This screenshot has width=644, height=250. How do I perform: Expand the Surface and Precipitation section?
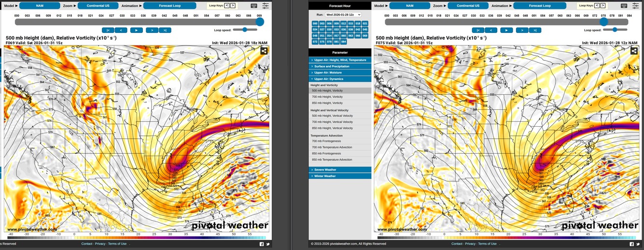(x=340, y=66)
